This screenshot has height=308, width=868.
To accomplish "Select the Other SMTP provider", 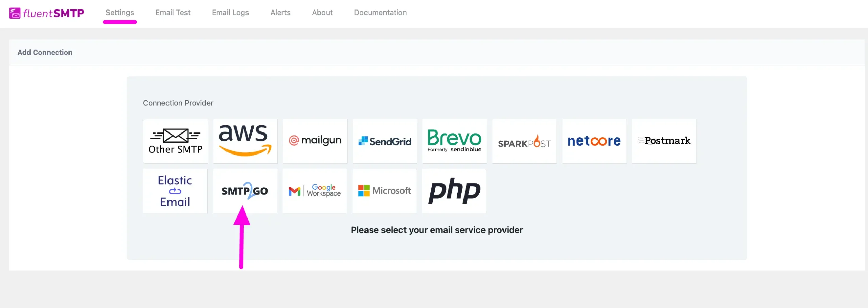I will (175, 141).
